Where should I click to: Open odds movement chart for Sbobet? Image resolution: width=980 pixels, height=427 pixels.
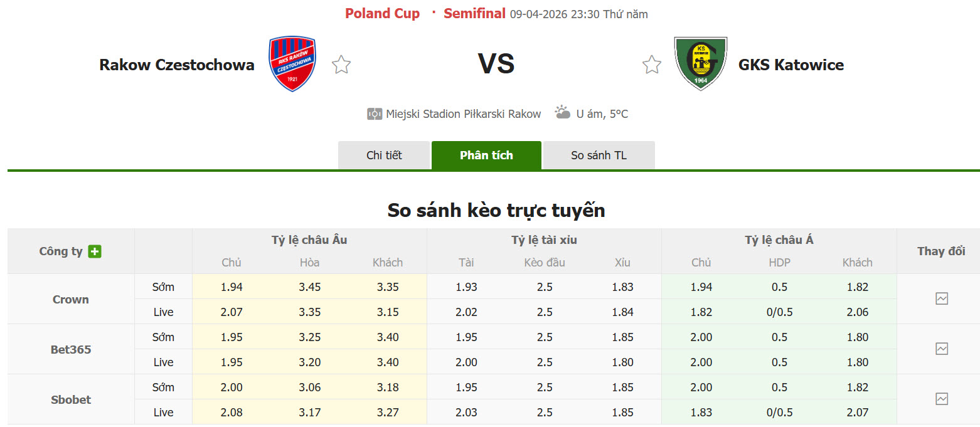coord(940,399)
